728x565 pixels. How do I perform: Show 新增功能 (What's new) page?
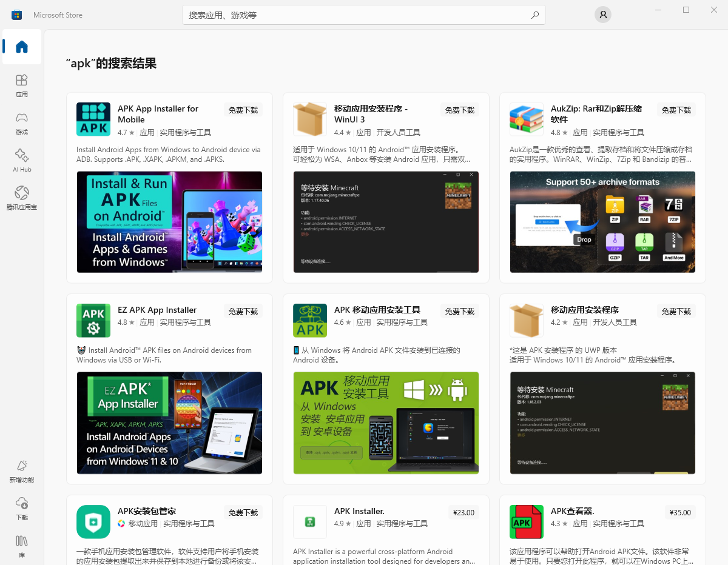[22, 470]
